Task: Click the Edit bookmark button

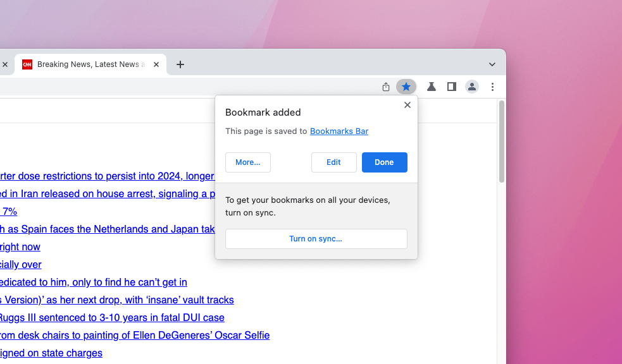Action: [x=333, y=162]
